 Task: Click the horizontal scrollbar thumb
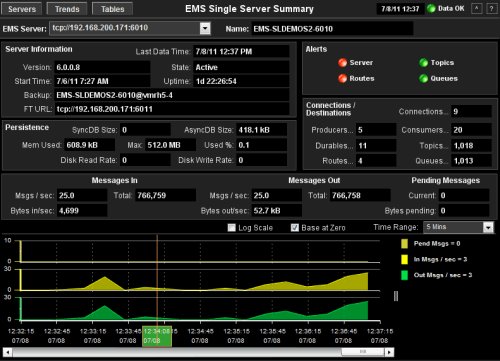(363, 352)
